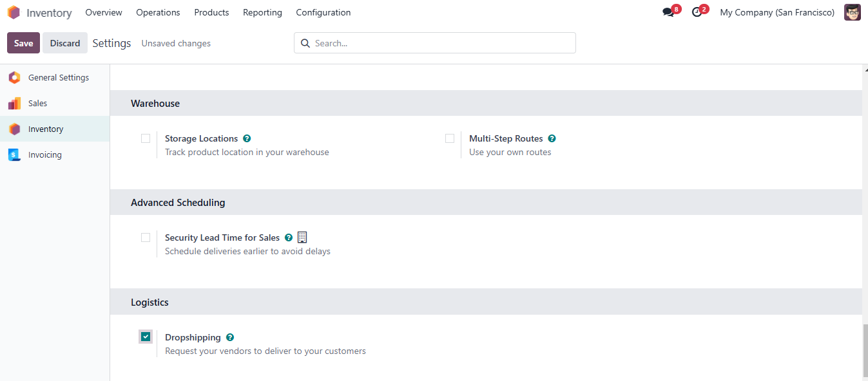Click the General Settings gear icon
Image resolution: width=868 pixels, height=381 pixels.
click(14, 77)
